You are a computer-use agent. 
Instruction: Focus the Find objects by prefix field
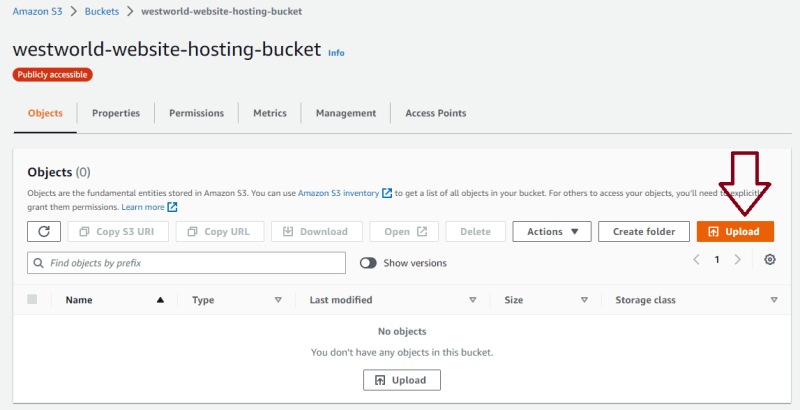pos(186,263)
